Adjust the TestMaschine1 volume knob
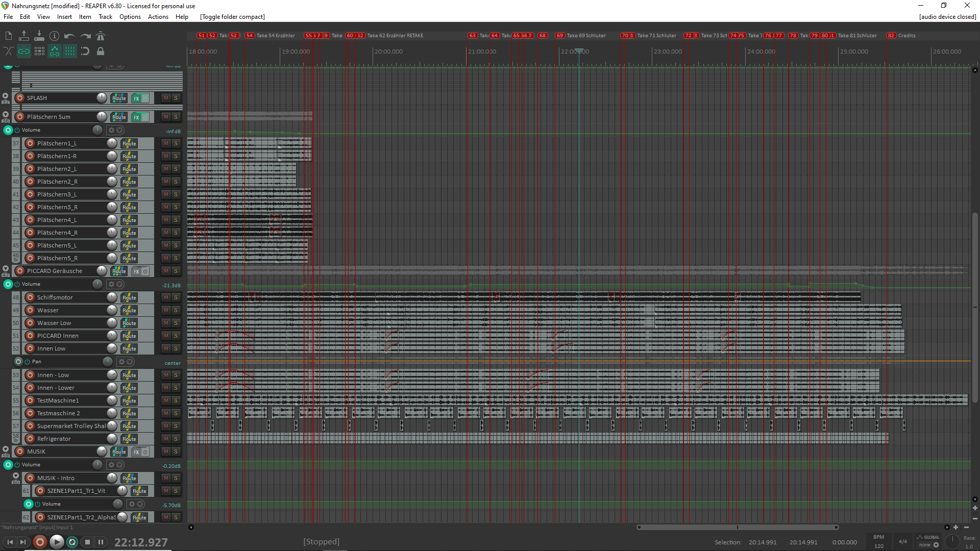Viewport: 980px width, 551px height. pyautogui.click(x=112, y=400)
